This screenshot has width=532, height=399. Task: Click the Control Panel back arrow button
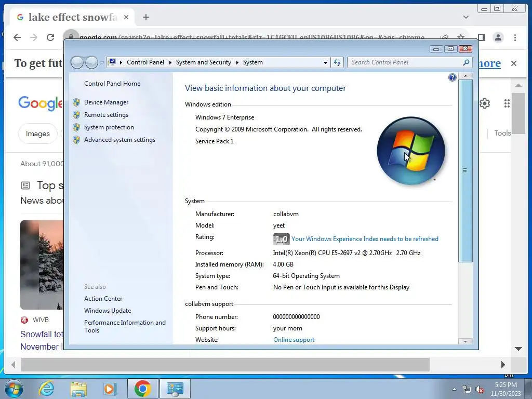tap(77, 62)
